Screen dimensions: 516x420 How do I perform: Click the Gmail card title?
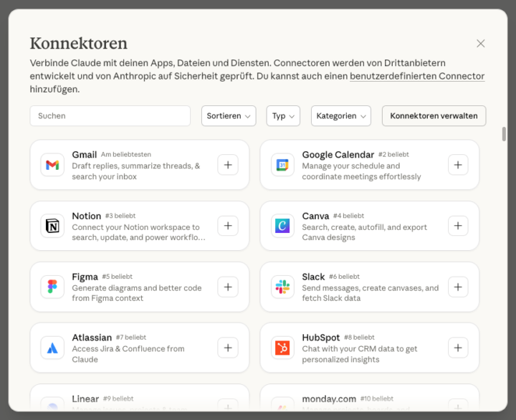[85, 155]
